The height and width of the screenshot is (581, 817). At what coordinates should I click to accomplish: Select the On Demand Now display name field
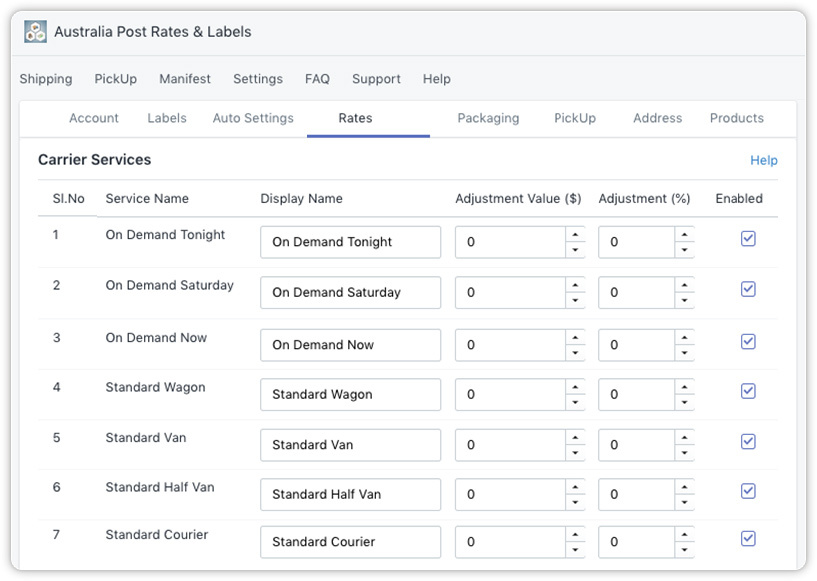[x=350, y=345]
